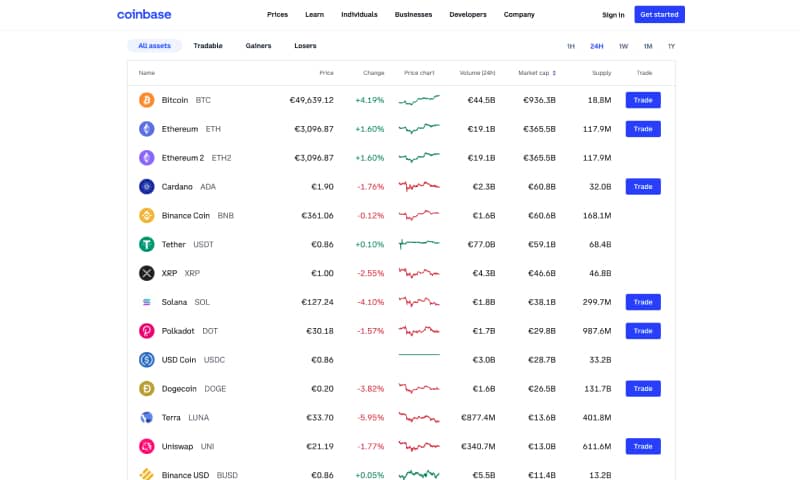
Task: Select the 24H time range
Action: (596, 46)
